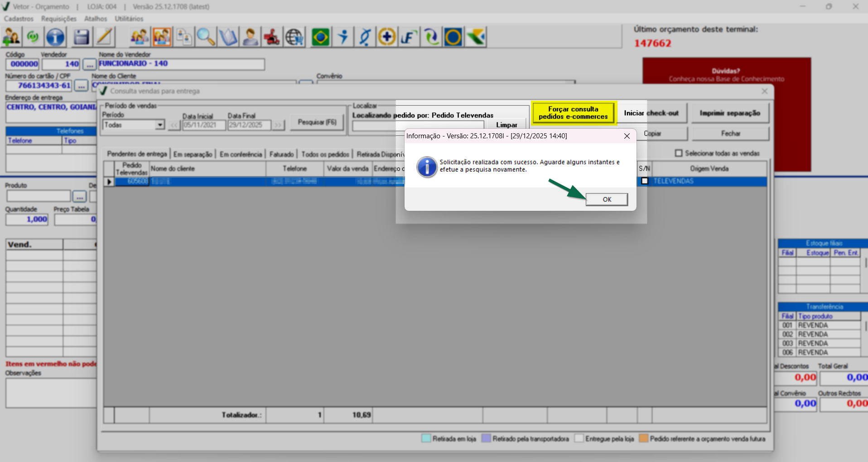The width and height of the screenshot is (868, 462).
Task: Switch to the Em conferência tab
Action: [241, 154]
